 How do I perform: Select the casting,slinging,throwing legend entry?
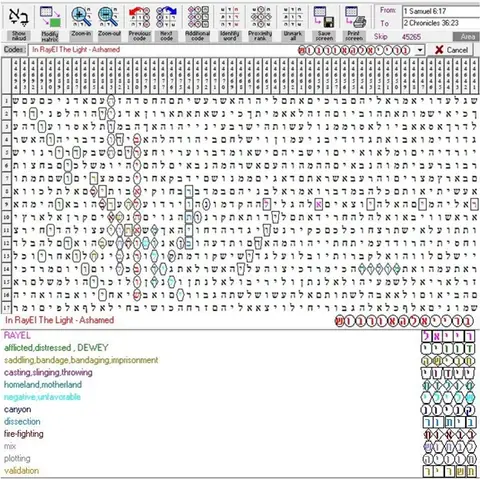tap(48, 372)
